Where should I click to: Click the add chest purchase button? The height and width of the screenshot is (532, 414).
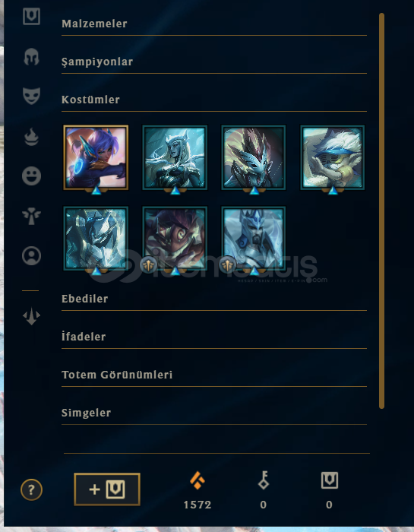click(x=107, y=489)
